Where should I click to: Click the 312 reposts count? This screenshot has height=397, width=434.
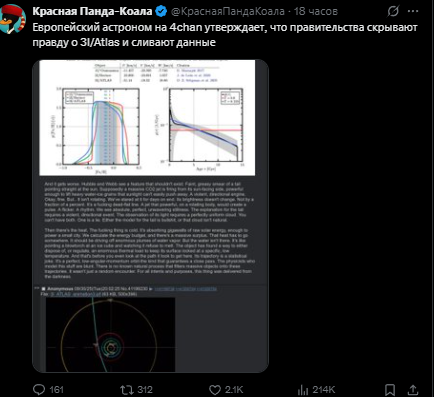[x=145, y=390]
